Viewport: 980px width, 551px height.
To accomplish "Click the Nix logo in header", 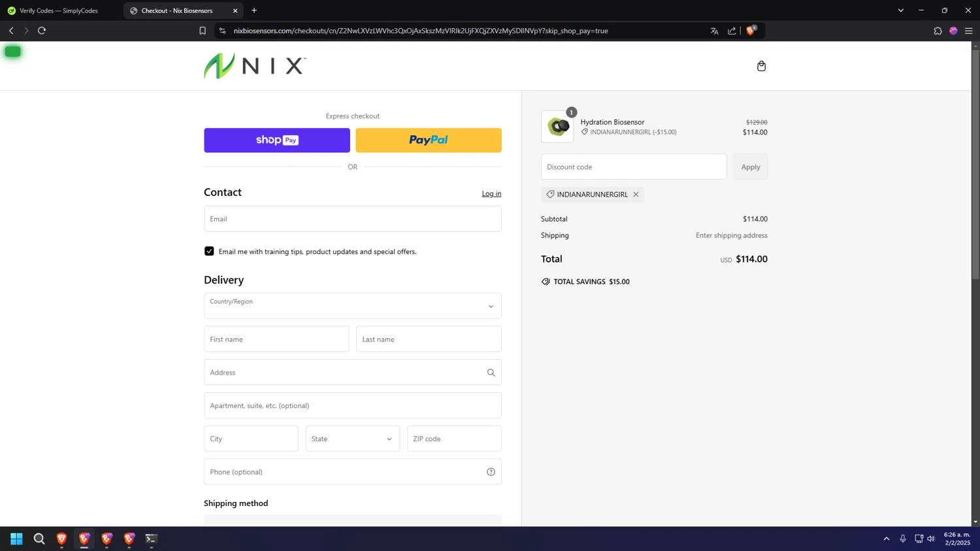I will (x=255, y=66).
